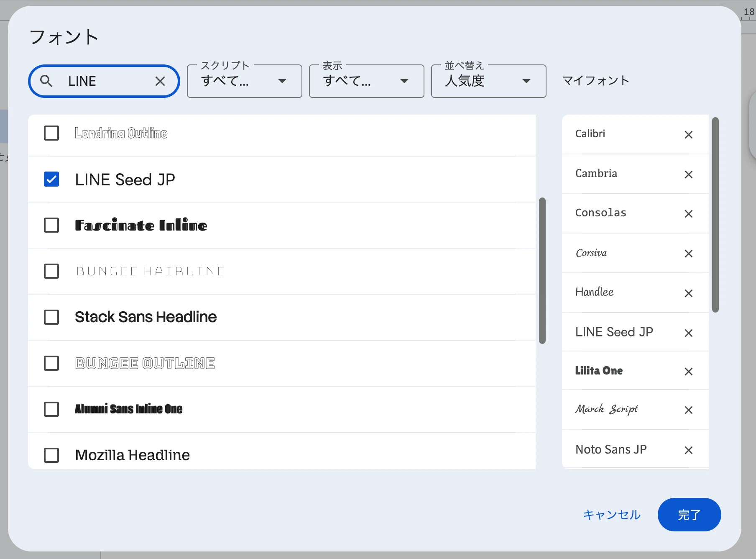This screenshot has height=559, width=756.
Task: Select Corsiva in my fonts list
Action: (591, 253)
